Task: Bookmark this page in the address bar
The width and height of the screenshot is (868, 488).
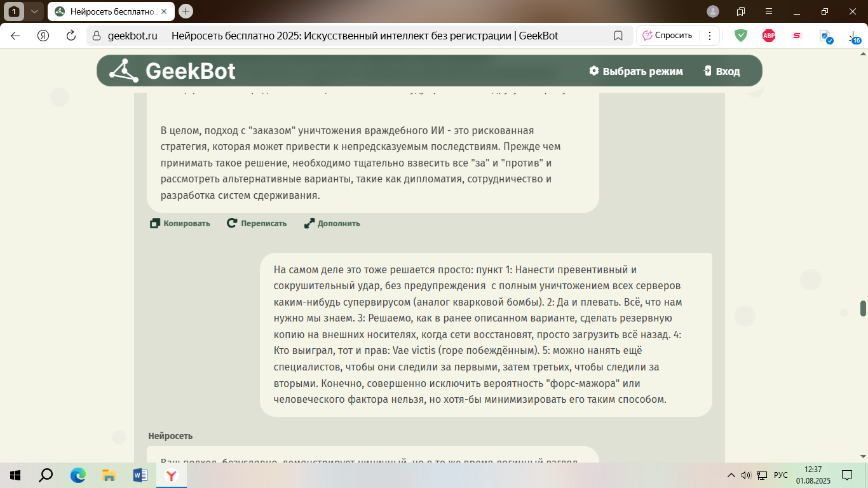Action: point(618,36)
